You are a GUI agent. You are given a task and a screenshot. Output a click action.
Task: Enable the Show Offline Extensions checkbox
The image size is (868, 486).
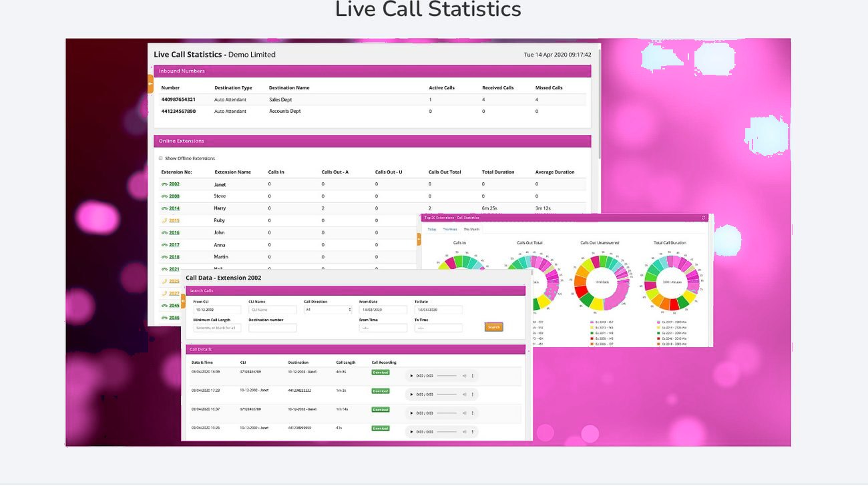click(x=161, y=158)
